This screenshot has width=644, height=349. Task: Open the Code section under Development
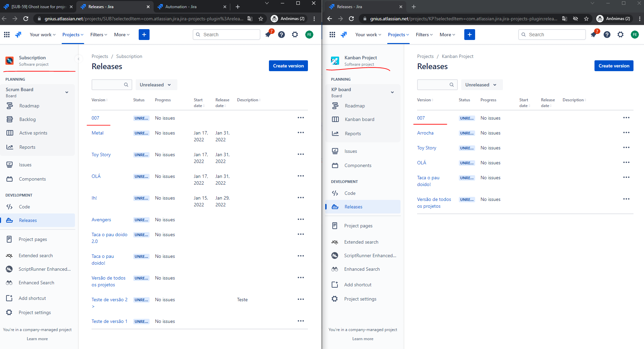[24, 206]
